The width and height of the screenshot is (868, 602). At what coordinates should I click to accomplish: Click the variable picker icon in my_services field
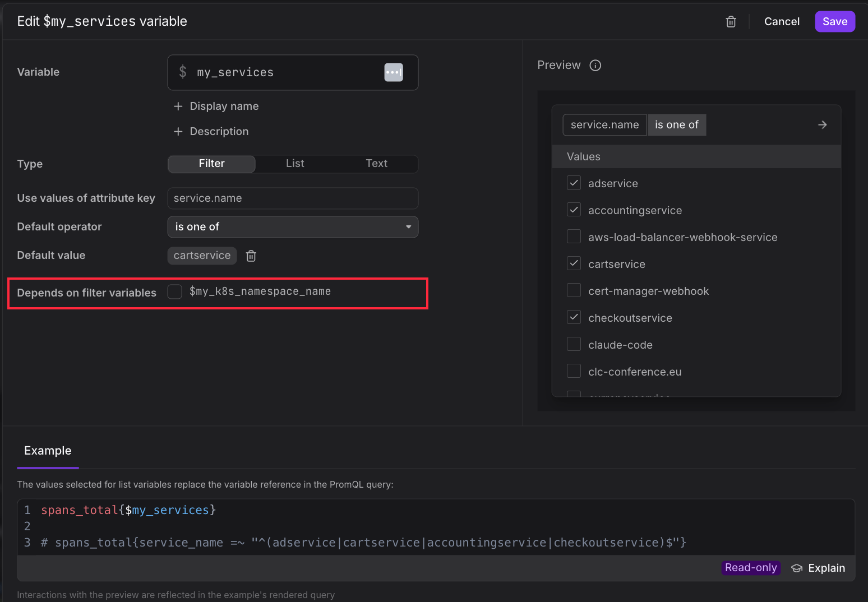tap(394, 72)
